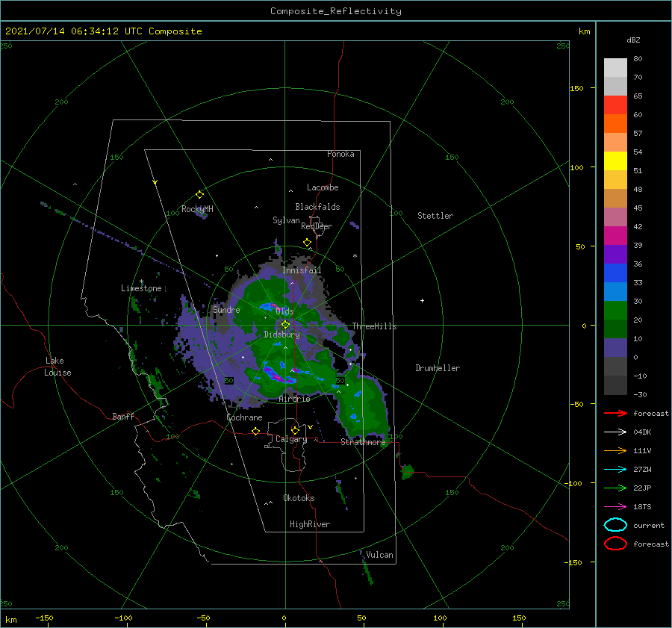Click the 20 dBZ green color swatch

tap(615, 311)
